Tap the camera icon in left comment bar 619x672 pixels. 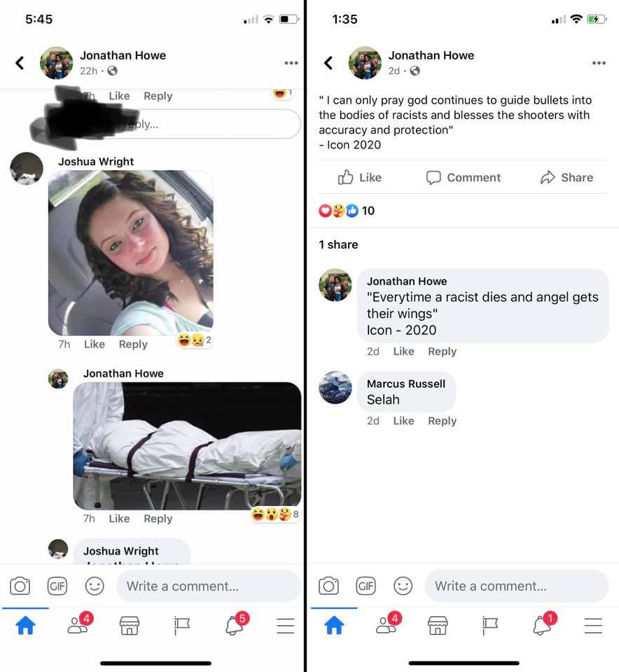click(x=20, y=586)
